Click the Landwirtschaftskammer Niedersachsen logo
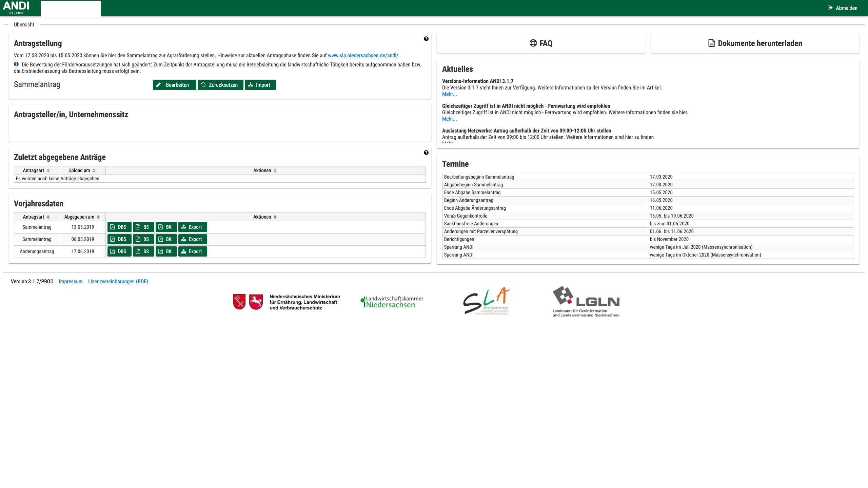 click(392, 302)
